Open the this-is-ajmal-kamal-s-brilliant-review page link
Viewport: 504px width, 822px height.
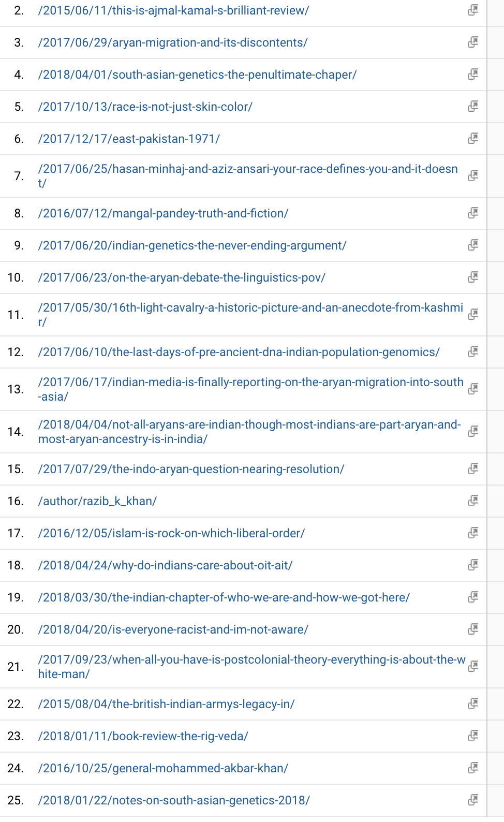[x=173, y=10]
